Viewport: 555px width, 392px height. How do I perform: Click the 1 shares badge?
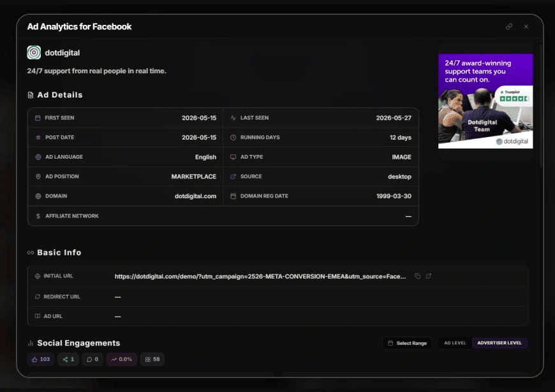(x=68, y=359)
